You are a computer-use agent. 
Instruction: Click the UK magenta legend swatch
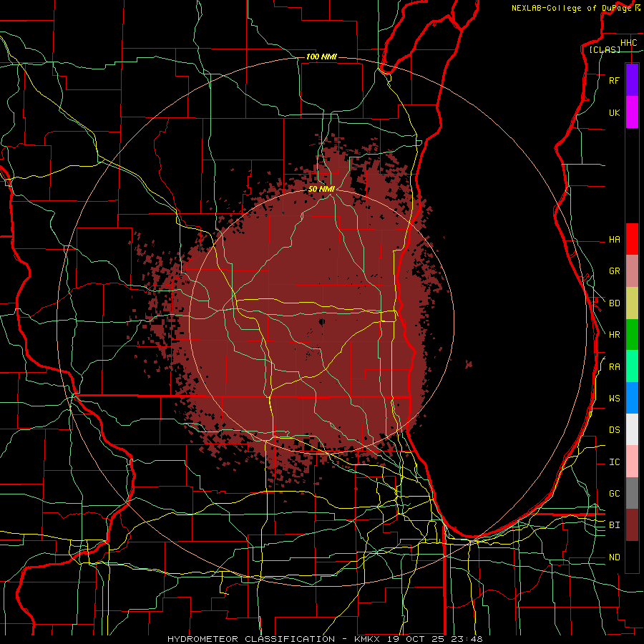coord(632,112)
